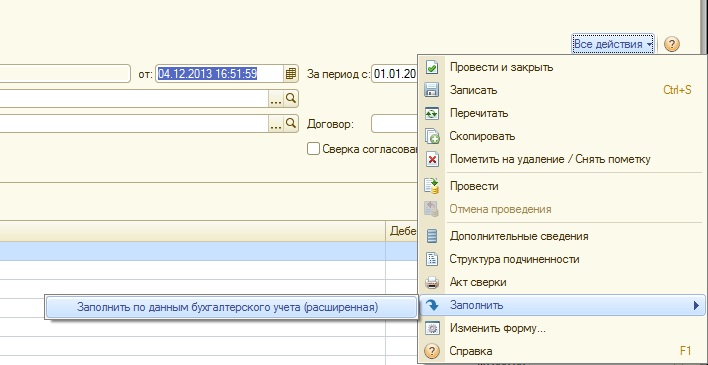Click the floppy disk icon beside Записать
This screenshot has width=708, height=365.
[432, 90]
